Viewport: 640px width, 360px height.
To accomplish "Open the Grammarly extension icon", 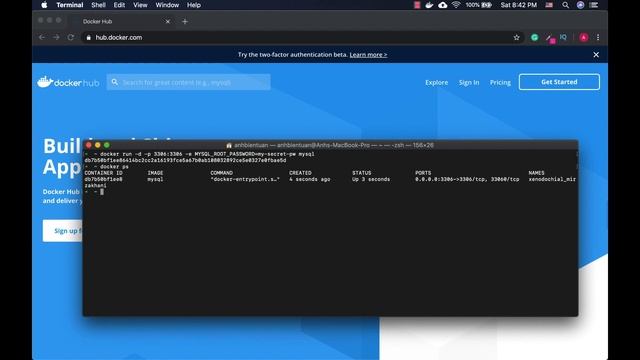I will click(x=534, y=37).
